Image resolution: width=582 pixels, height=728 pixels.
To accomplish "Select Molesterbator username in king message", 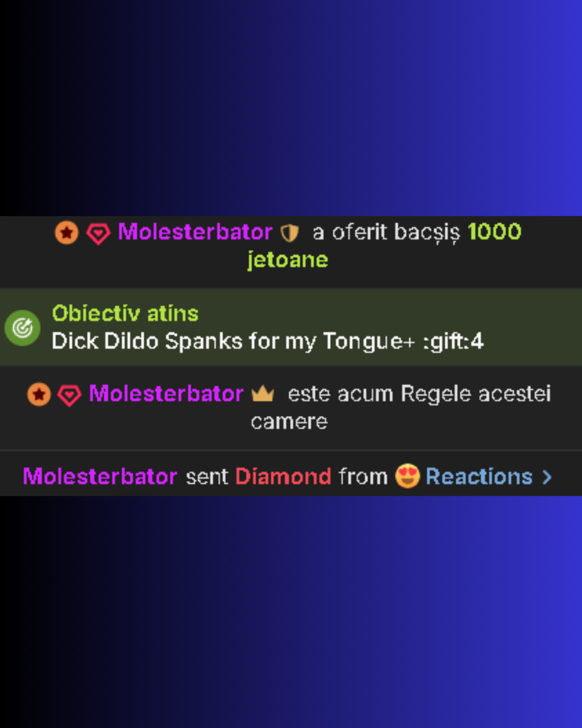I will pos(166,394).
